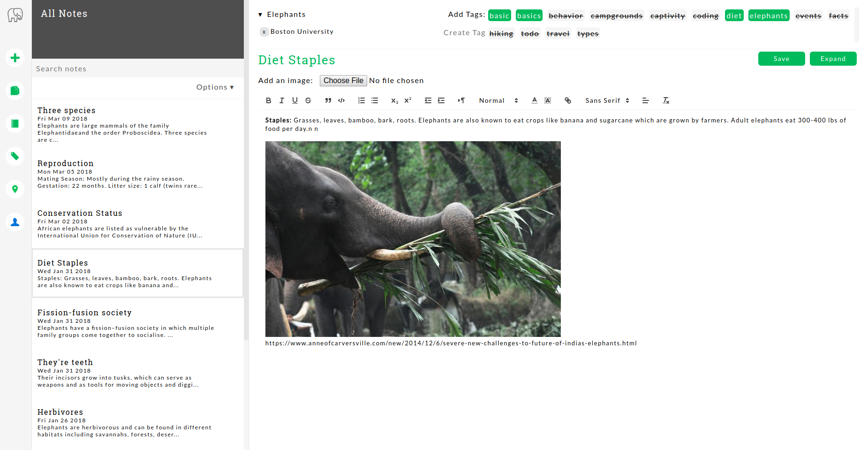Click the Expand button
Screen dimensions: 868x450
[833, 59]
